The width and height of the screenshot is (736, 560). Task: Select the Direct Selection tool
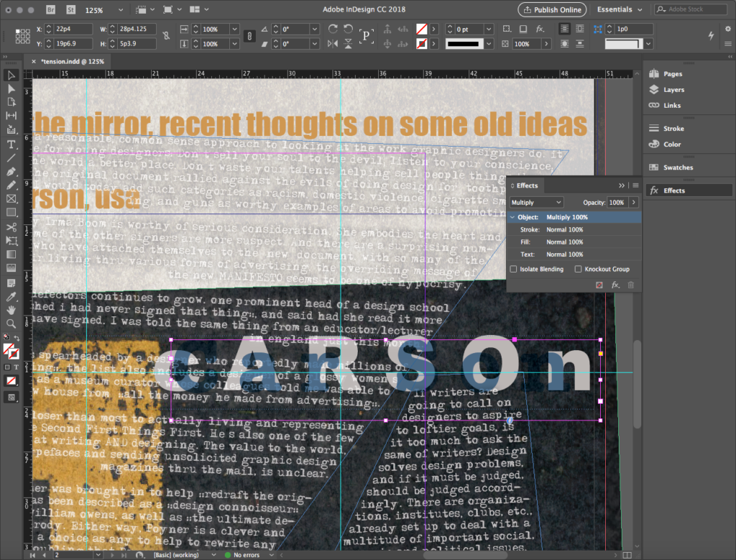click(x=11, y=88)
